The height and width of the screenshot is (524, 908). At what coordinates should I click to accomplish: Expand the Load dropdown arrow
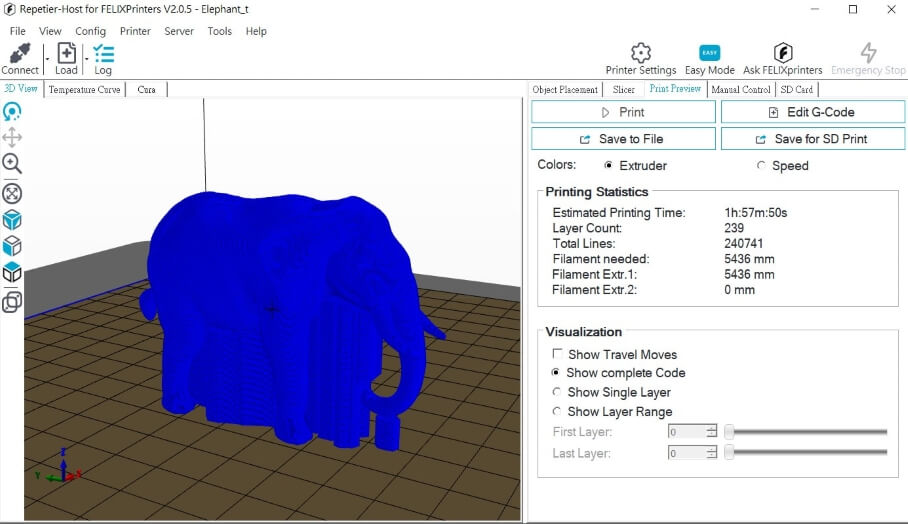click(86, 58)
